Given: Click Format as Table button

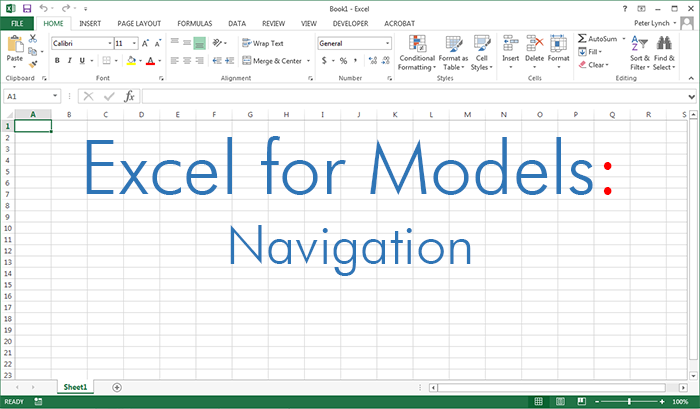Looking at the screenshot, I should 454,53.
